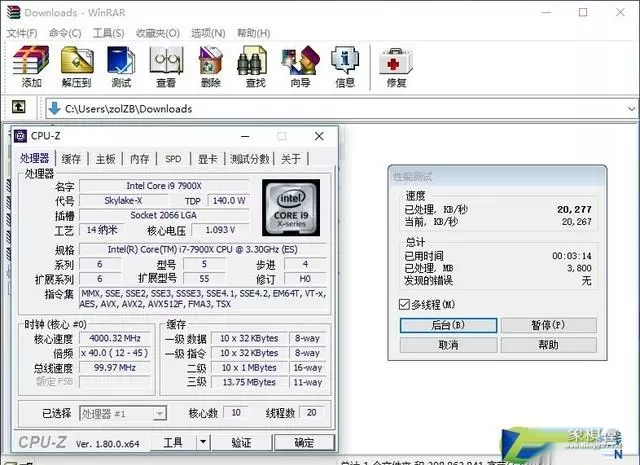
Task: Click the Cancel (取消) button in benchmark dialog
Action: 448,345
